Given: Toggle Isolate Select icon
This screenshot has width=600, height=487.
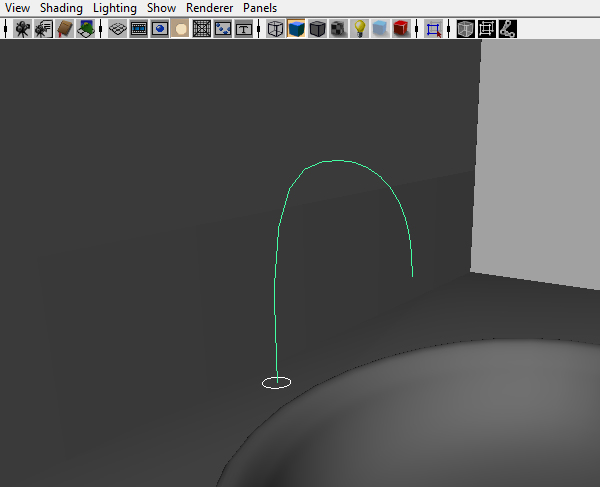Looking at the screenshot, I should 434,29.
